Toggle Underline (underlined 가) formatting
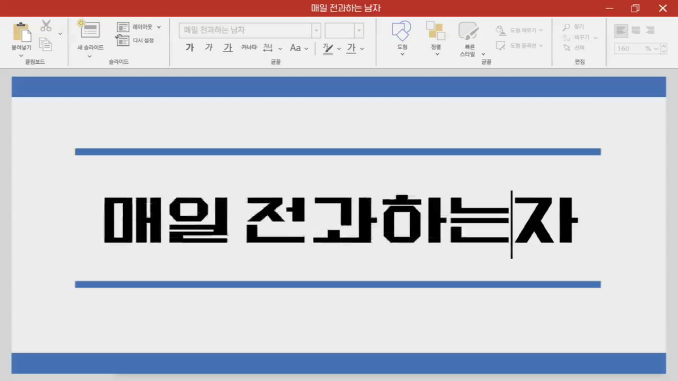 pos(227,48)
